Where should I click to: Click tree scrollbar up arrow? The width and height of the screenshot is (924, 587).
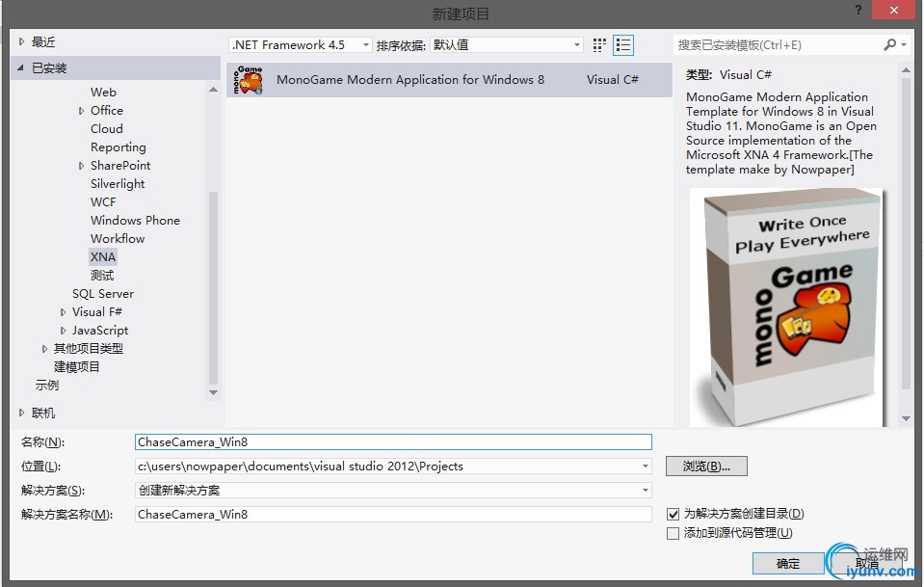[x=213, y=90]
